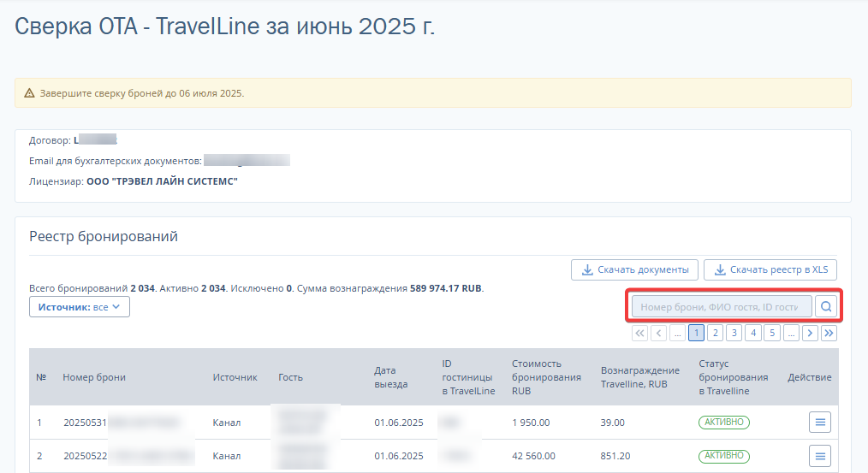Click Скачать реестр в XLS button
868x473 pixels.
tap(770, 269)
